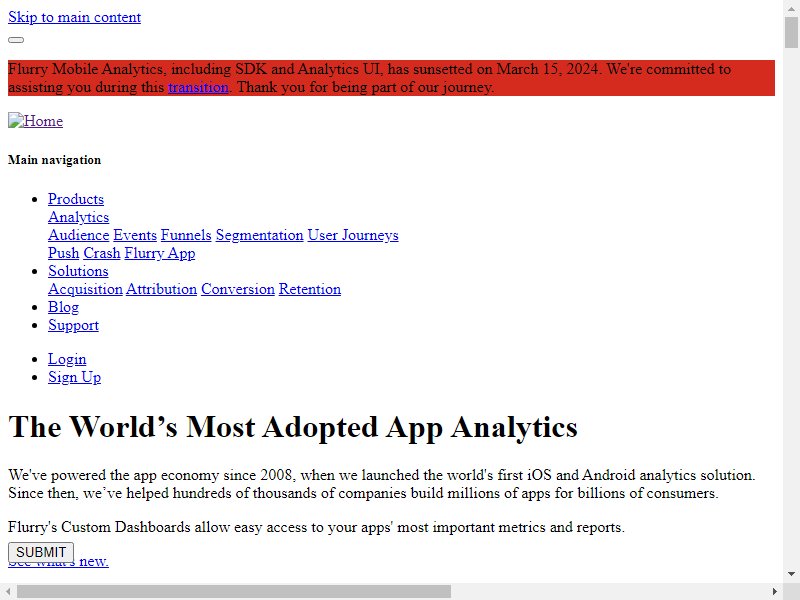Click the horizontal scrollbar thumb
This screenshot has width=800, height=600.
coord(234,592)
